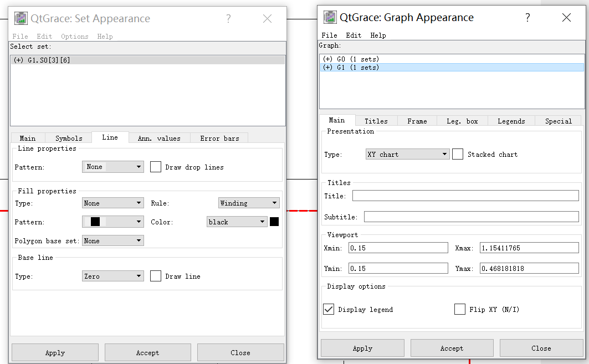Open the presentation Type dropdown showing XY chart
The height and width of the screenshot is (364, 589).
407,153
